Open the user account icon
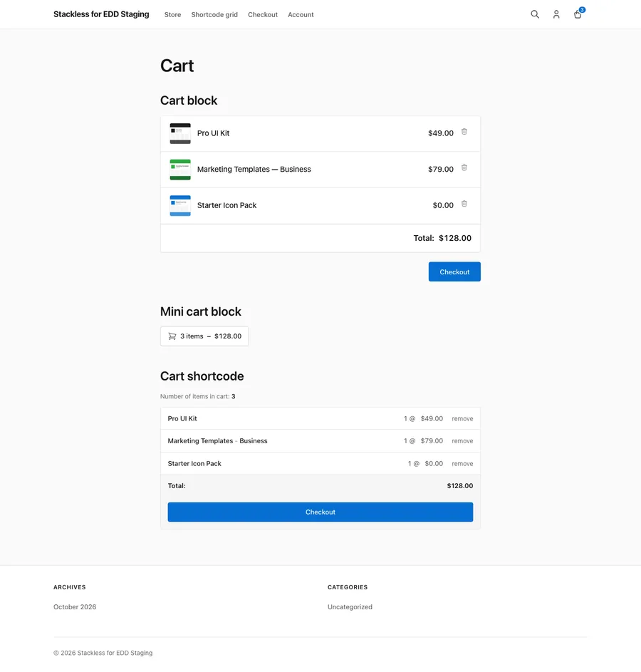 pyautogui.click(x=556, y=14)
